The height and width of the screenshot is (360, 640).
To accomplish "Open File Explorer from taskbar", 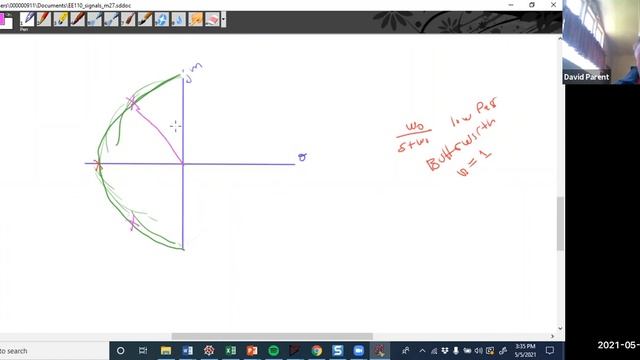I will 166,351.
